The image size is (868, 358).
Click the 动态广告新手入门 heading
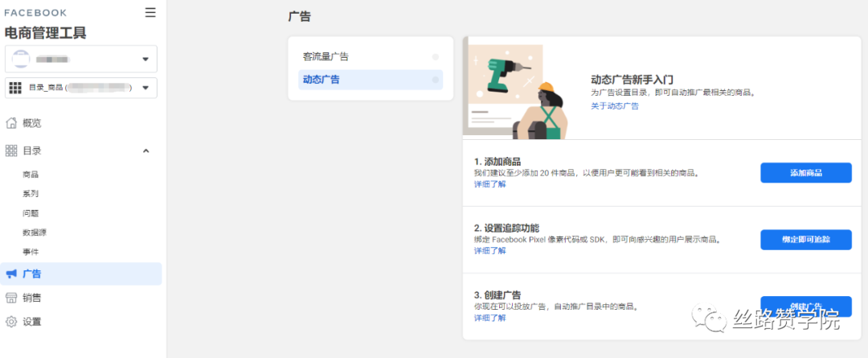coord(633,80)
